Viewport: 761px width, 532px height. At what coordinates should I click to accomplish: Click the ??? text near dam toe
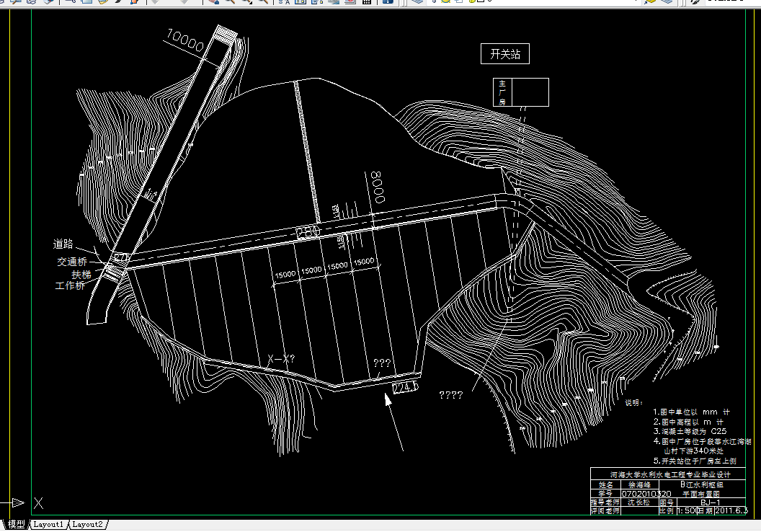tap(382, 363)
